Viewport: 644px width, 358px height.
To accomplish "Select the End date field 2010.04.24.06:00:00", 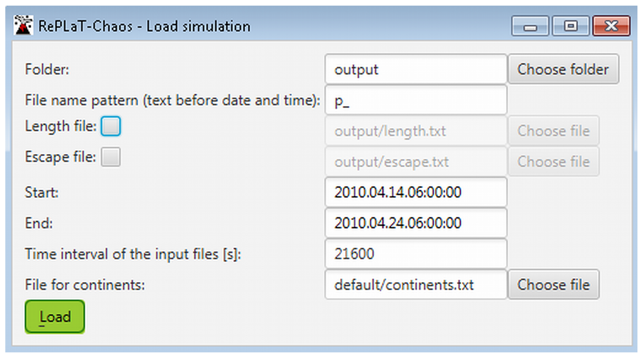I will point(416,223).
